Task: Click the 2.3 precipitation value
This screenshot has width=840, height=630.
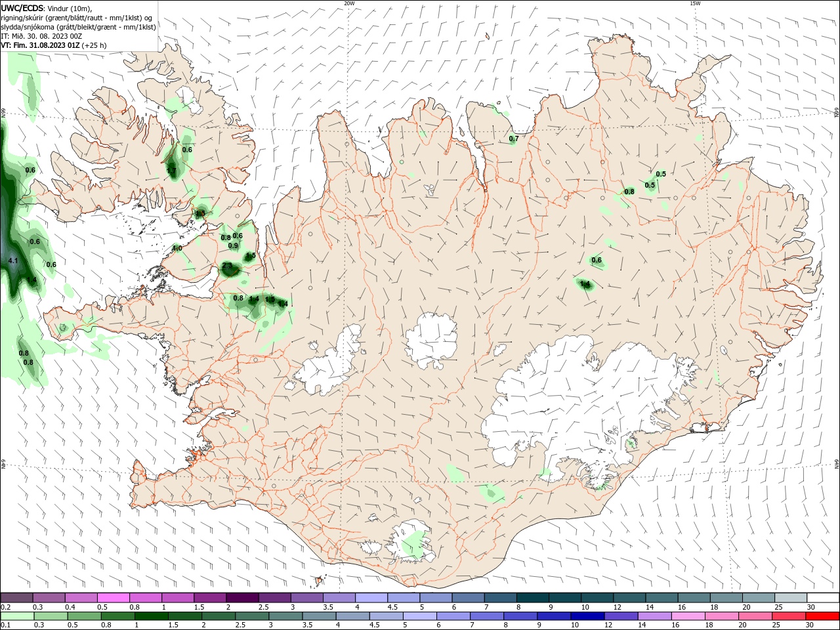Action: [x=227, y=266]
